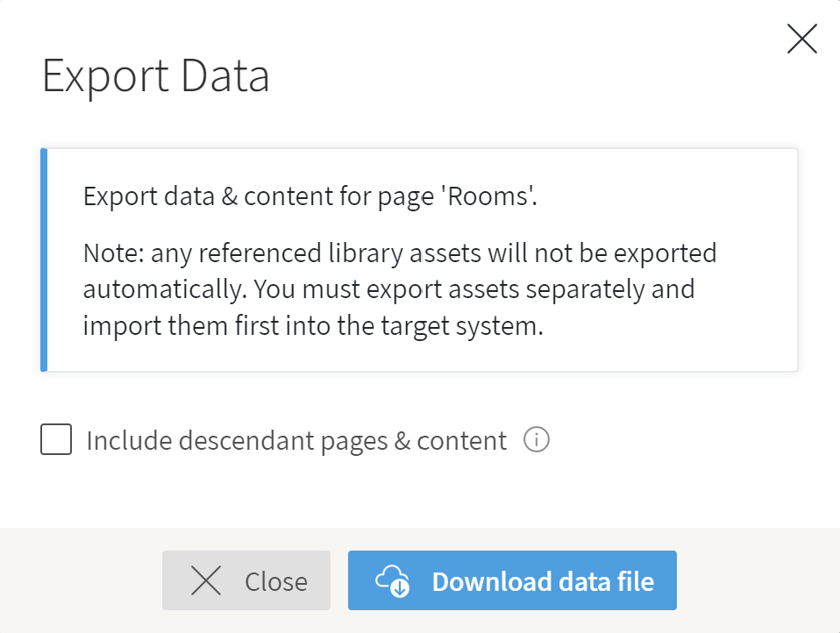Click the Close button in the footer

pyautogui.click(x=246, y=580)
